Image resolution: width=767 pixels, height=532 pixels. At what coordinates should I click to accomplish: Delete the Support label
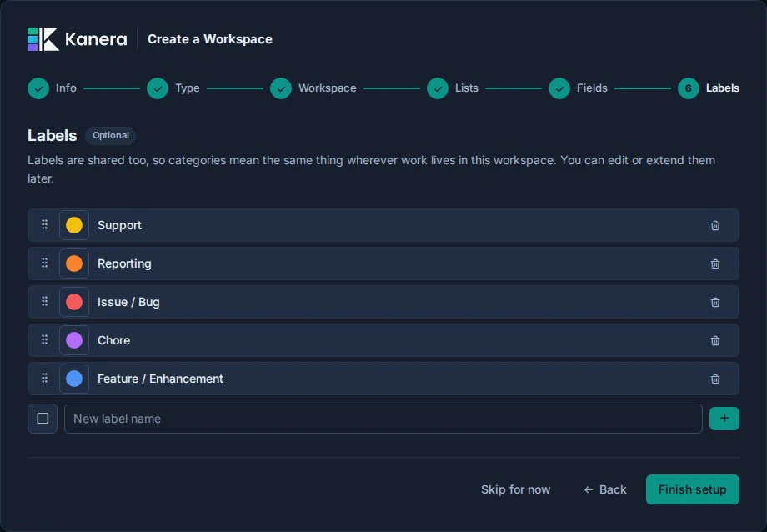pyautogui.click(x=715, y=225)
